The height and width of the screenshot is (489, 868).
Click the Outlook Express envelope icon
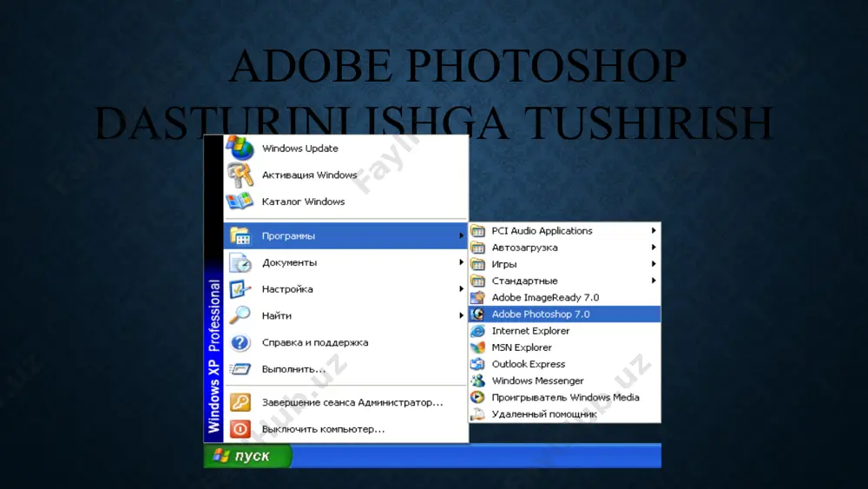click(477, 364)
